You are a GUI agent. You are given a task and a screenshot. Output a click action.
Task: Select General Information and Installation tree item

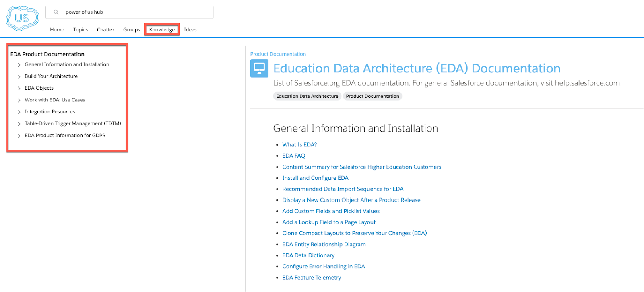67,64
